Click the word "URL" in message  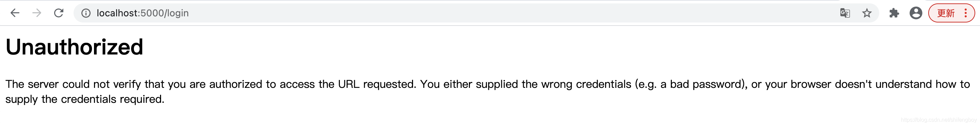coord(348,84)
